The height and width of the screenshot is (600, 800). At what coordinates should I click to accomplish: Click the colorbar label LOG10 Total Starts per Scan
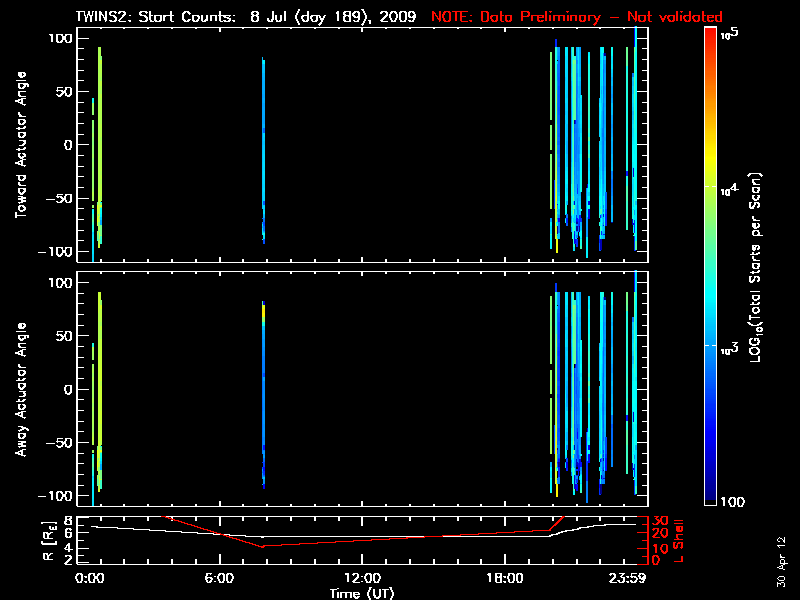point(758,270)
